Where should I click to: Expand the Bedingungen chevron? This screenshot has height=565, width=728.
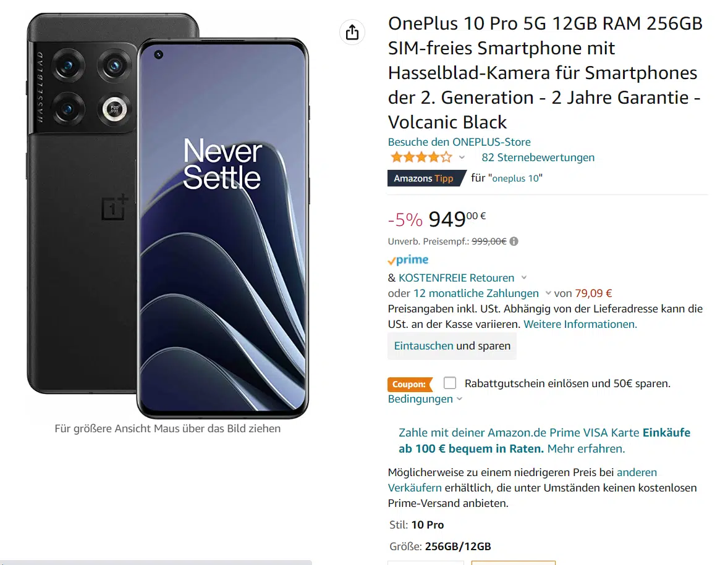pyautogui.click(x=459, y=400)
